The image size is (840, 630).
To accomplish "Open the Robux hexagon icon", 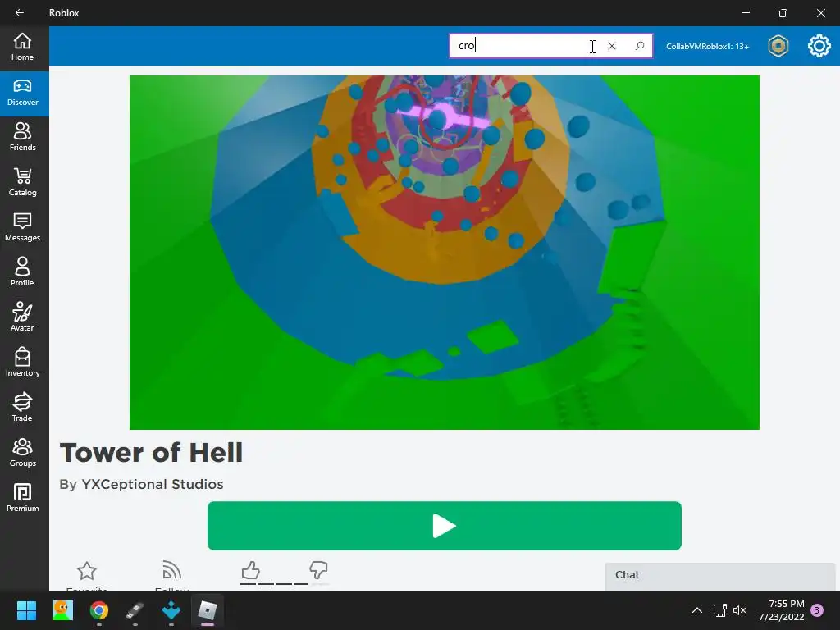I will coord(778,46).
